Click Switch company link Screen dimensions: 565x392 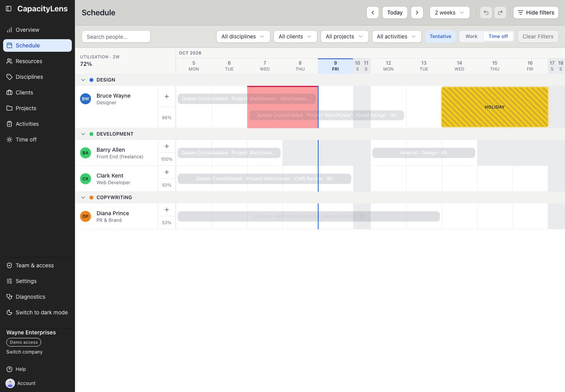point(24,352)
